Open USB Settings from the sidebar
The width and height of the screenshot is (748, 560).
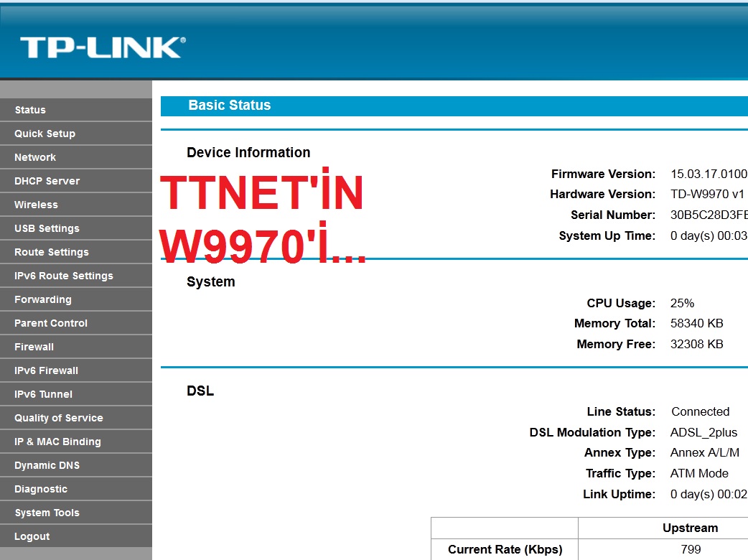pyautogui.click(x=76, y=228)
